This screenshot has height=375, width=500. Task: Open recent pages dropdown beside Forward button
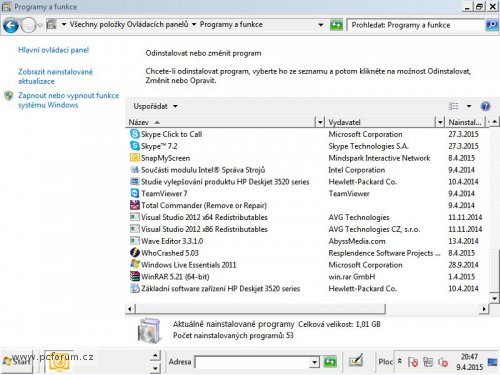tap(40, 25)
